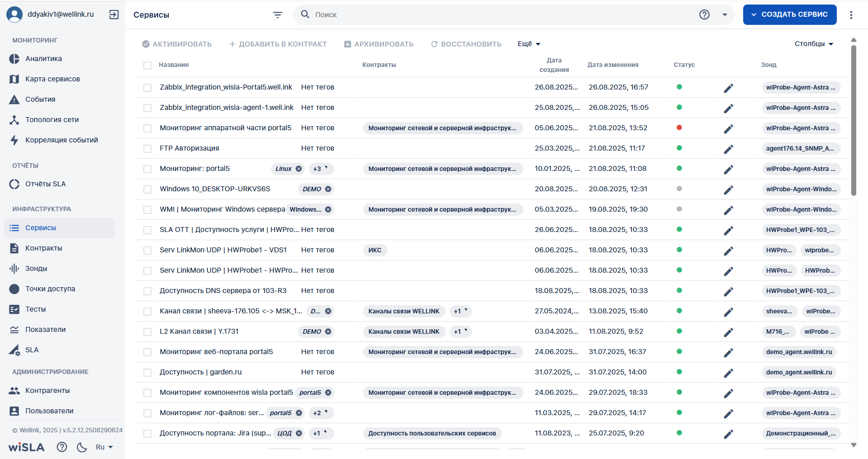Open the Ru language selector
Screen dimensions: 868x459
coord(104,447)
